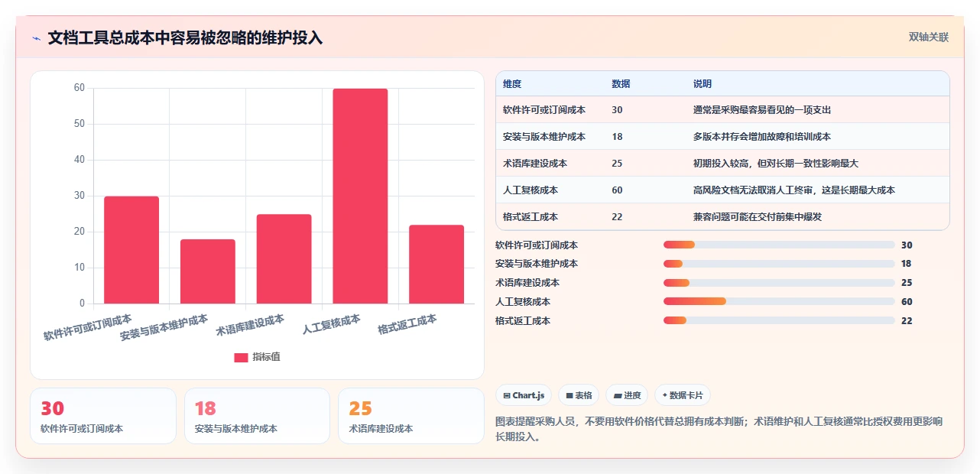Click value 18 in the table

tap(617, 137)
